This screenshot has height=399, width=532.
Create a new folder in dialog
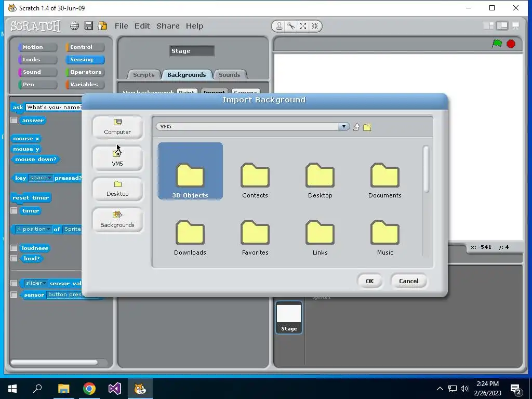[x=367, y=127]
